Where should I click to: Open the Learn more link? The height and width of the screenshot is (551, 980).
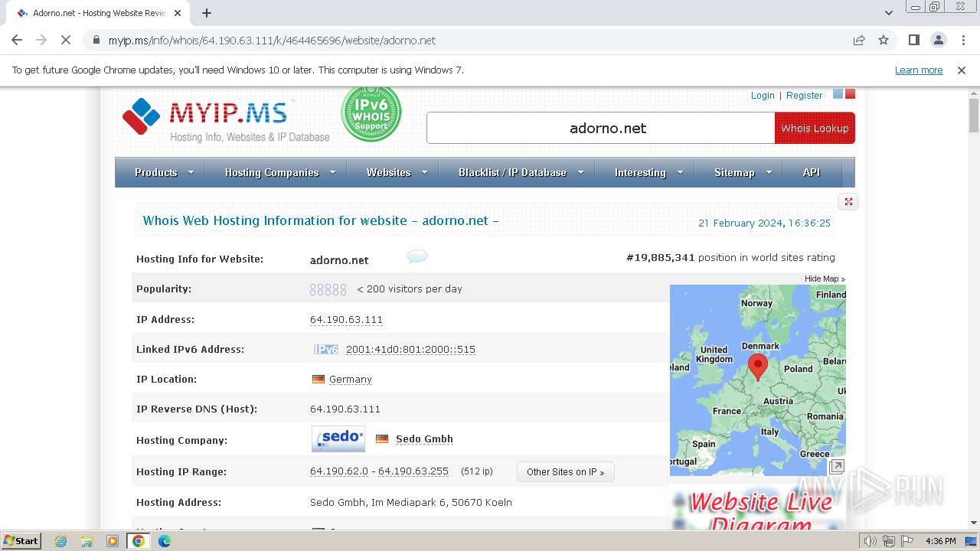tap(919, 70)
